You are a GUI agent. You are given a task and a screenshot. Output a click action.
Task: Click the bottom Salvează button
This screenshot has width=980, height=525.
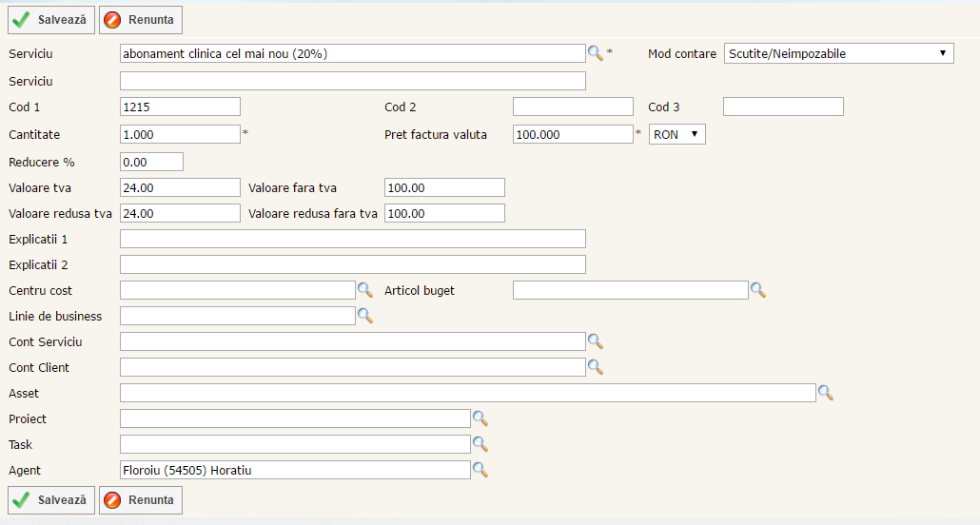51,500
